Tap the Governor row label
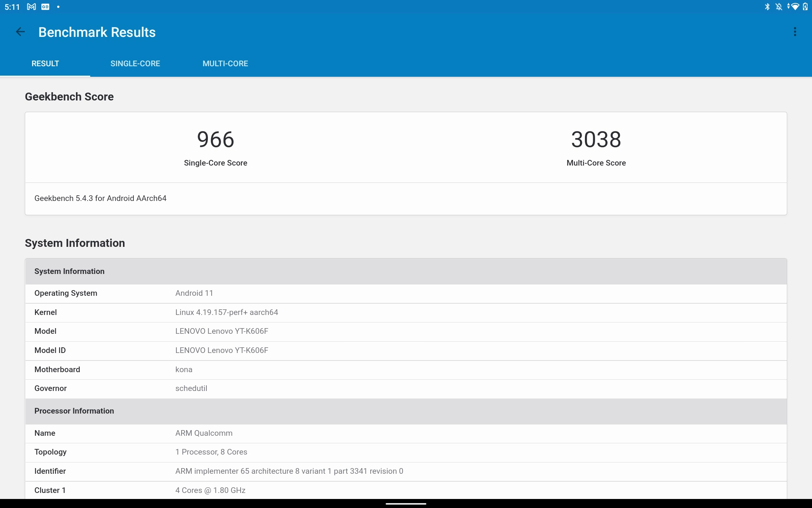 coord(50,388)
